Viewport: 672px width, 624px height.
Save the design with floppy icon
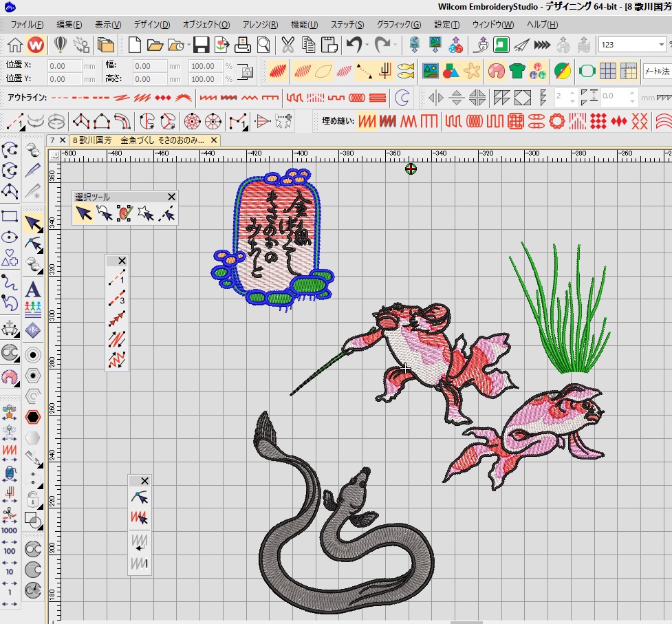click(x=201, y=45)
